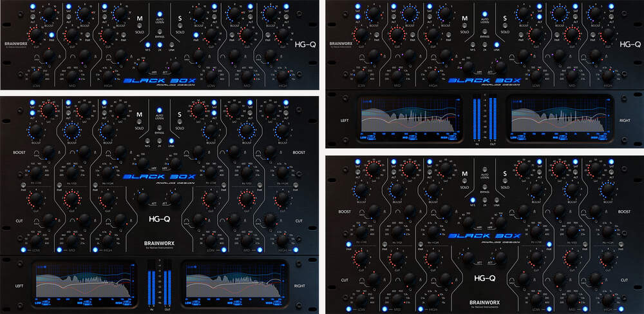Image resolution: width=644 pixels, height=314 pixels.
Task: Click Mid LOW BOOST shelf icon, bottom-left unit
Action: [x=37, y=152]
